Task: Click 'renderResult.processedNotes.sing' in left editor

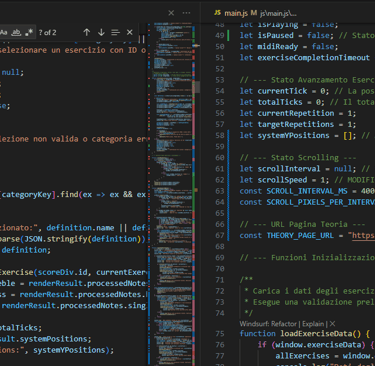Action: click(74, 306)
